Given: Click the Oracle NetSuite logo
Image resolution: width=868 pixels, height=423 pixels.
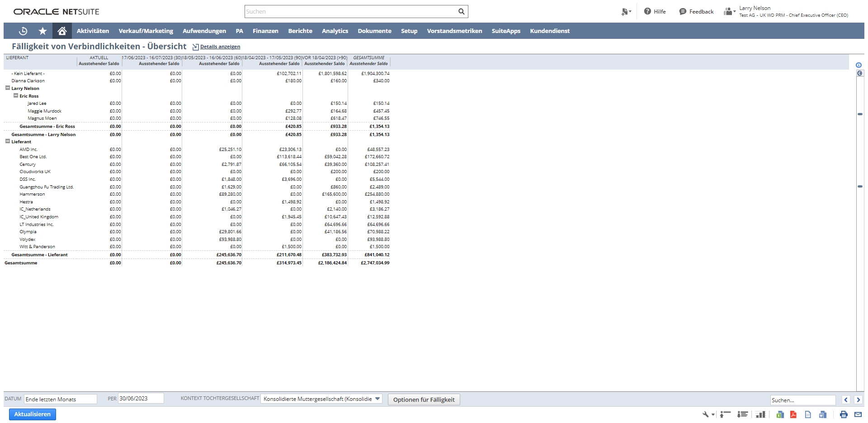Looking at the screenshot, I should 57,12.
